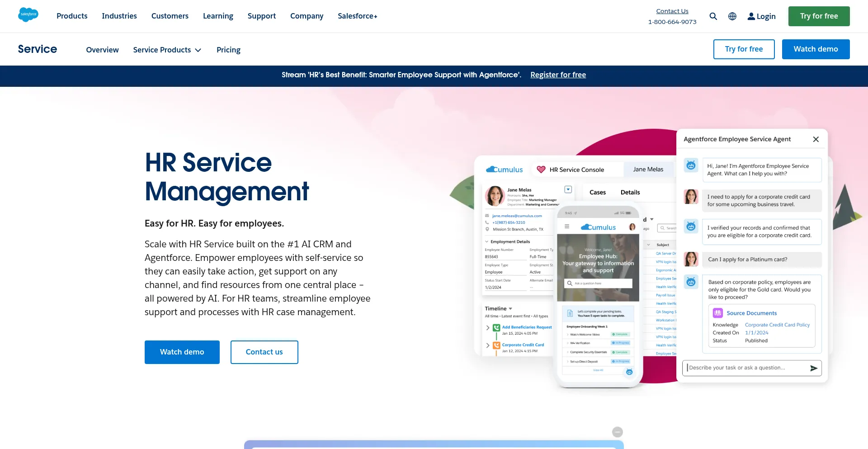Screen dimensions: 868x449
Task: Click the gray pause circle button
Action: tap(617, 432)
